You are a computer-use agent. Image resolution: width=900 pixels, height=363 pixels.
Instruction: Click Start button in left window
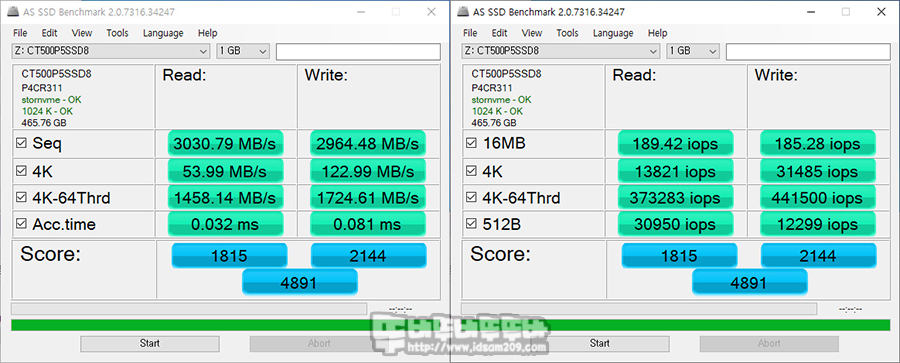150,343
